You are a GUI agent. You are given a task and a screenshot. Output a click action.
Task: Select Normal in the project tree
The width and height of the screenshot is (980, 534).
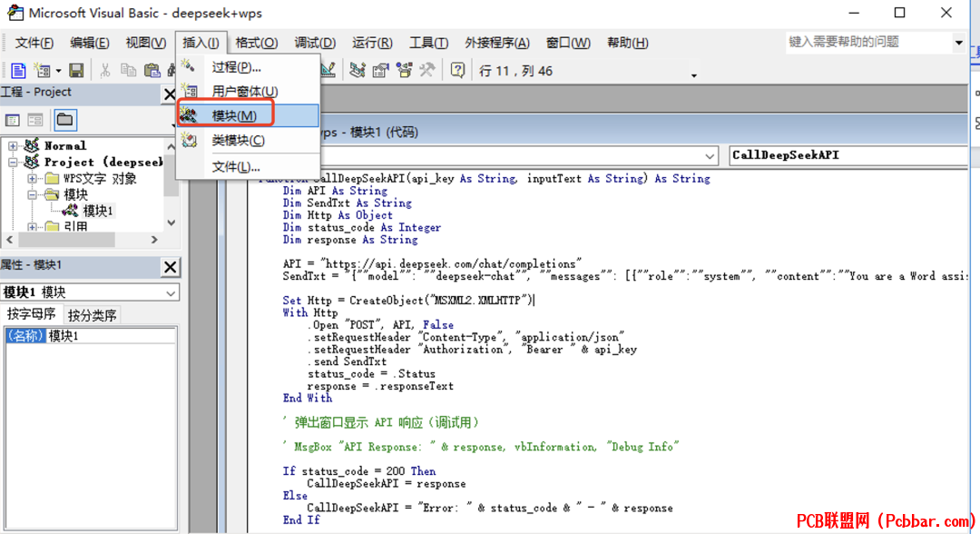[x=65, y=145]
